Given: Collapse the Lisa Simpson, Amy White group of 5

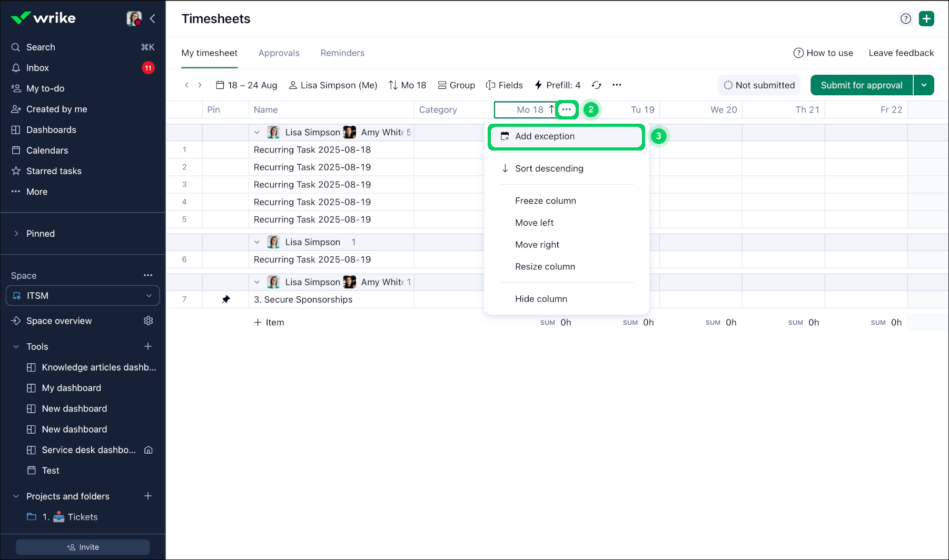Looking at the screenshot, I should click(257, 133).
